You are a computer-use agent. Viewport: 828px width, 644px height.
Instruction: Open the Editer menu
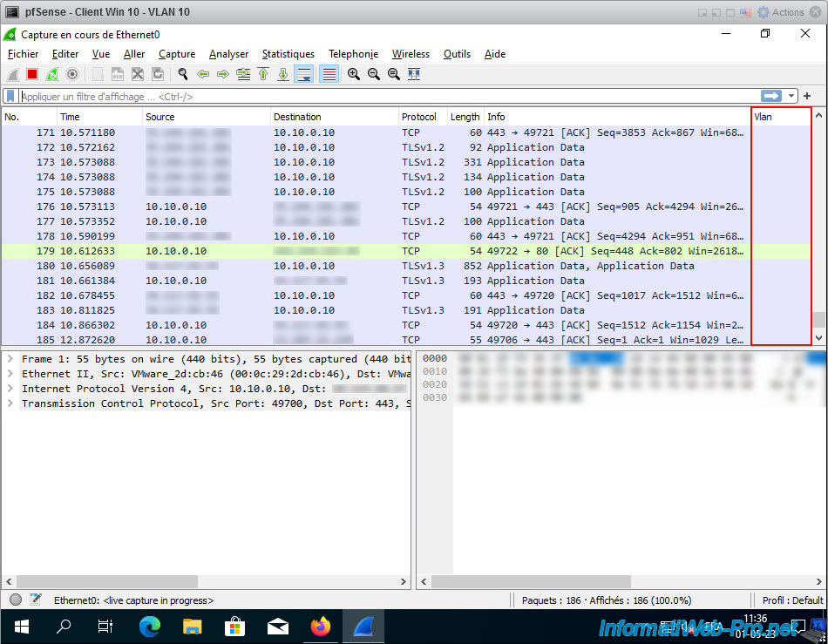click(x=65, y=54)
